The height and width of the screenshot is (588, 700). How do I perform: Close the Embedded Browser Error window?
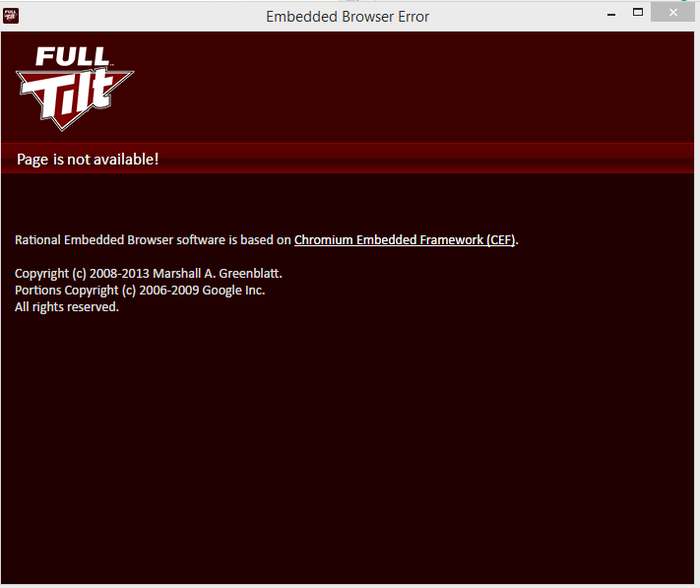pos(673,13)
